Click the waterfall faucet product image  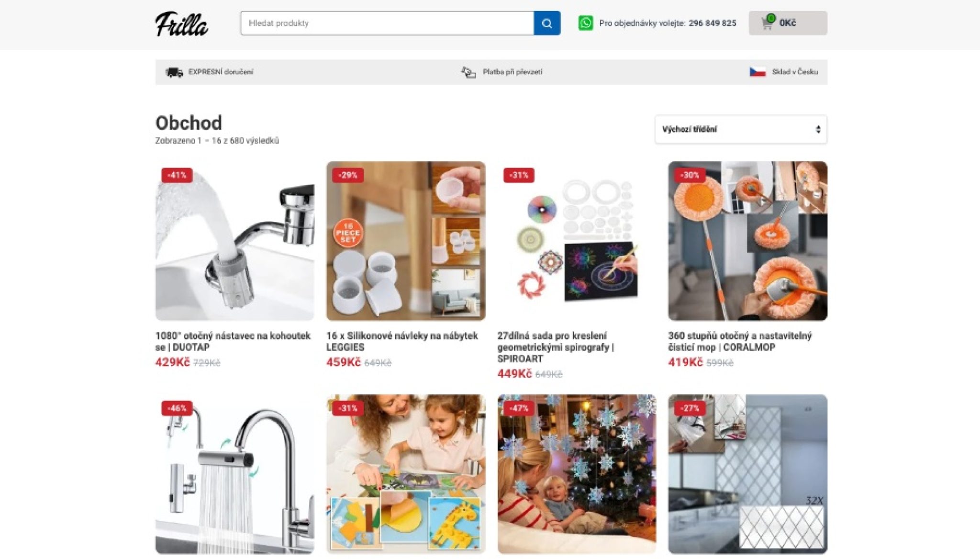click(x=234, y=474)
